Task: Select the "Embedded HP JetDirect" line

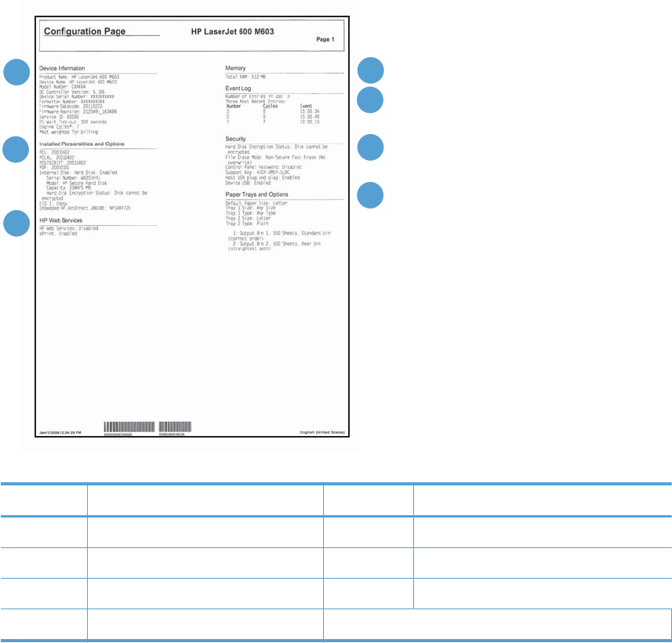Action: (85, 208)
